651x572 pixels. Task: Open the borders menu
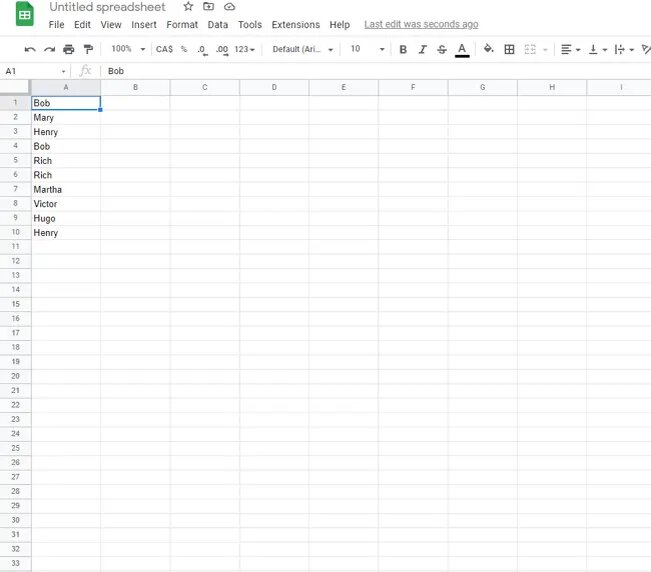(509, 49)
